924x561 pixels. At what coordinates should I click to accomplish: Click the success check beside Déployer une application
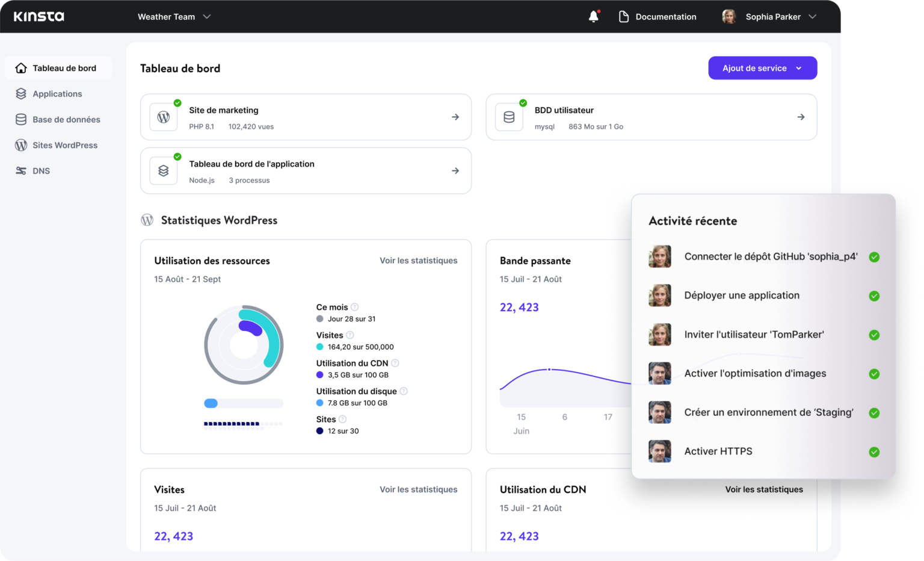(x=873, y=296)
